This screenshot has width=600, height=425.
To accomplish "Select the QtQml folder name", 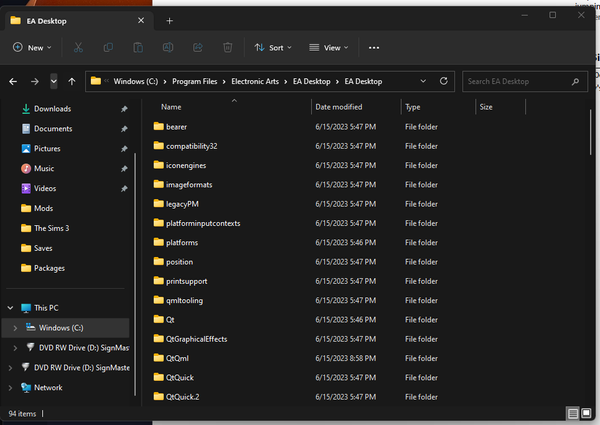I will (177, 358).
